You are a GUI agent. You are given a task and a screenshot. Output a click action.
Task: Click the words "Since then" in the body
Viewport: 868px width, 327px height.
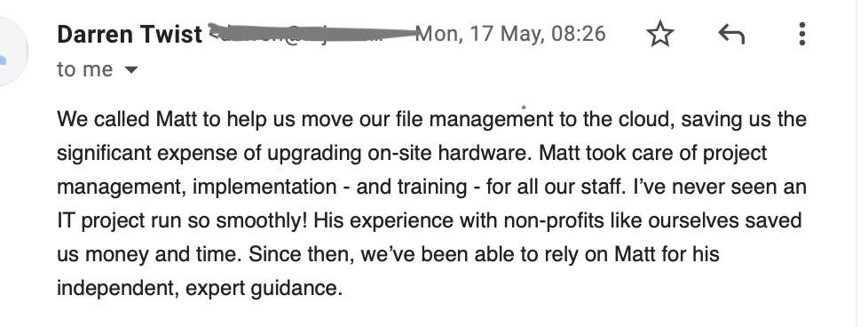(302, 255)
